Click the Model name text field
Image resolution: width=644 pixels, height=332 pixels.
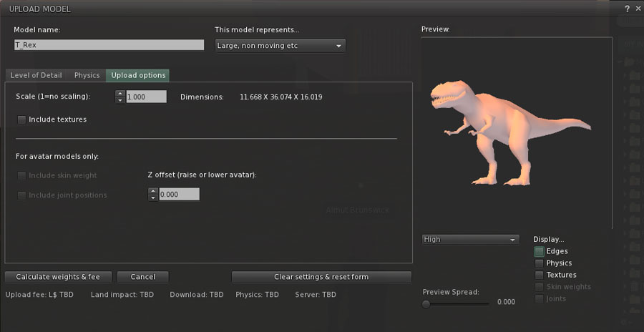[109, 44]
